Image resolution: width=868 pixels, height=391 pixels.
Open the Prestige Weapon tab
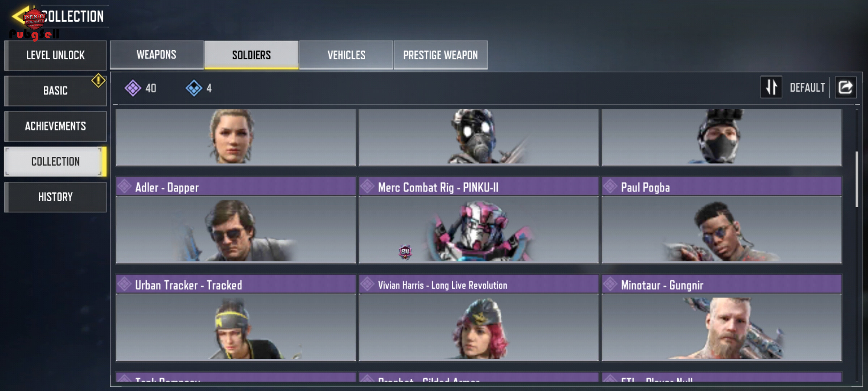(x=441, y=55)
